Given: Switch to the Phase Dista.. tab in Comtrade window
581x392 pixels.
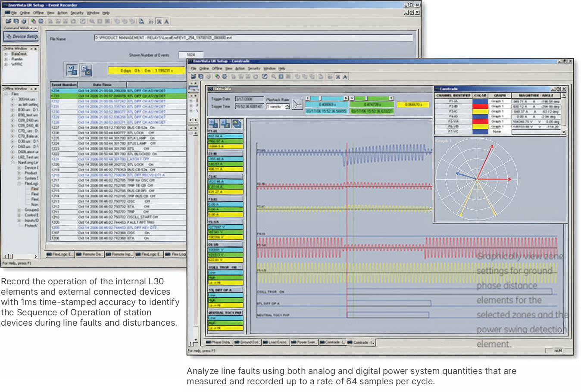Looking at the screenshot, I should click(x=219, y=342).
